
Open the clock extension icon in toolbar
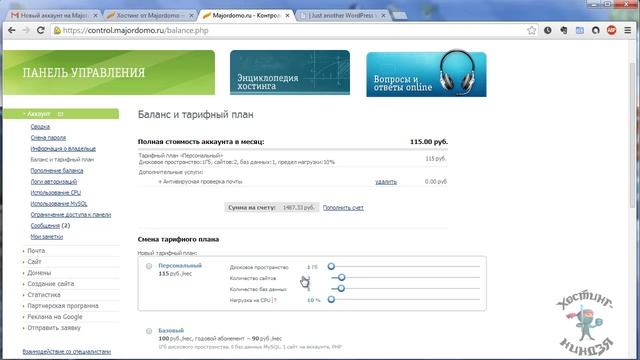coord(548,30)
